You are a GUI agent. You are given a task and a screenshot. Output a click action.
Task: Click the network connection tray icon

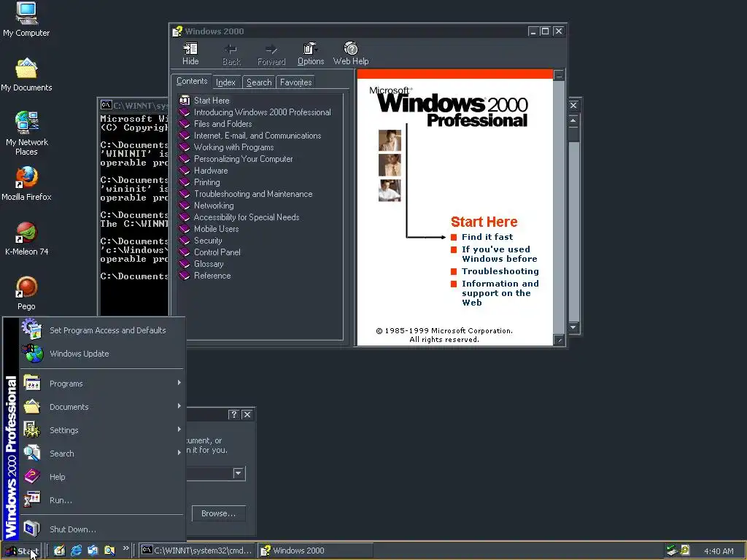click(x=672, y=551)
